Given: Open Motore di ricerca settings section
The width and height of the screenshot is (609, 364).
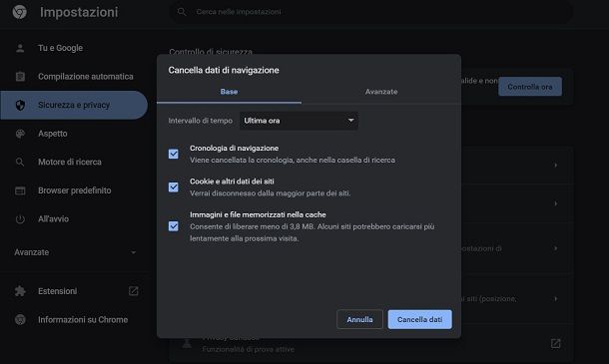Looking at the screenshot, I should point(74,162).
